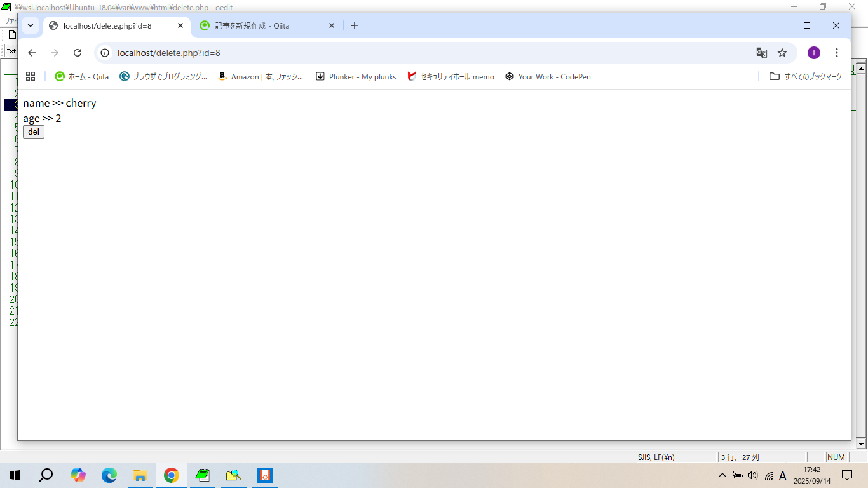The width and height of the screenshot is (868, 488).
Task: Open the Google Translate page icon
Action: [761, 53]
